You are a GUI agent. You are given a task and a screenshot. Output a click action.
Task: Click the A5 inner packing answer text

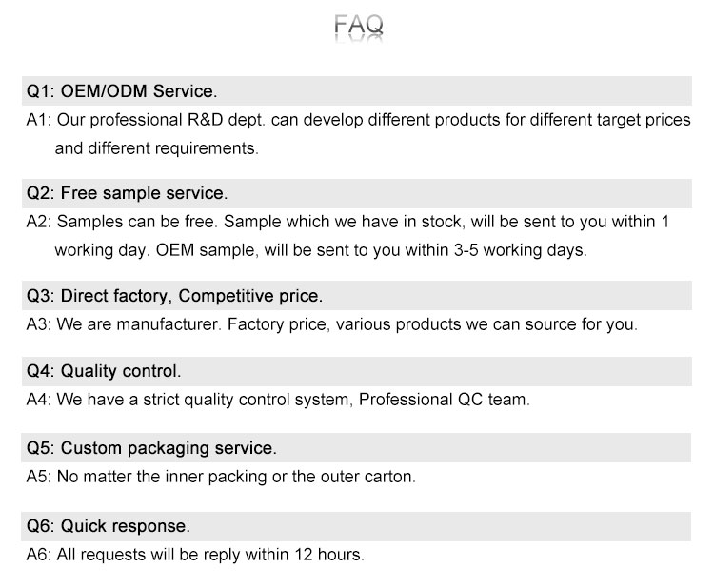tap(221, 477)
